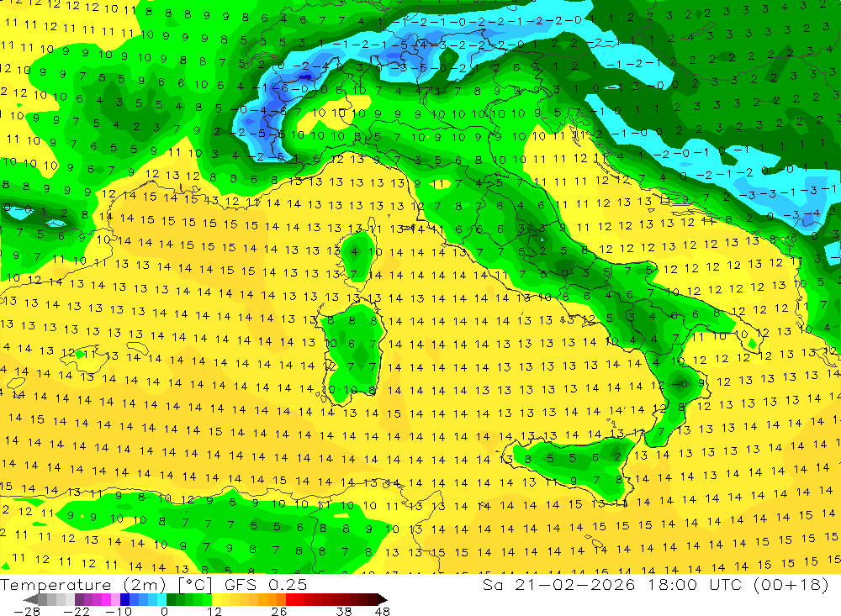
Task: Pick the dark blue swatch above -10
Action: [x=124, y=599]
